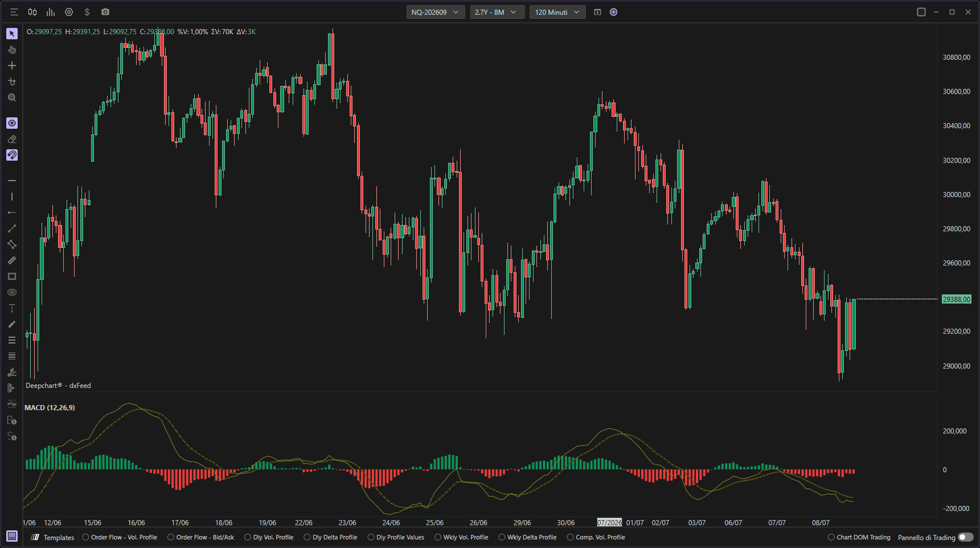This screenshot has width=980, height=548.
Task: Select Order Flow - Bid/Ask radio option
Action: pos(201,537)
